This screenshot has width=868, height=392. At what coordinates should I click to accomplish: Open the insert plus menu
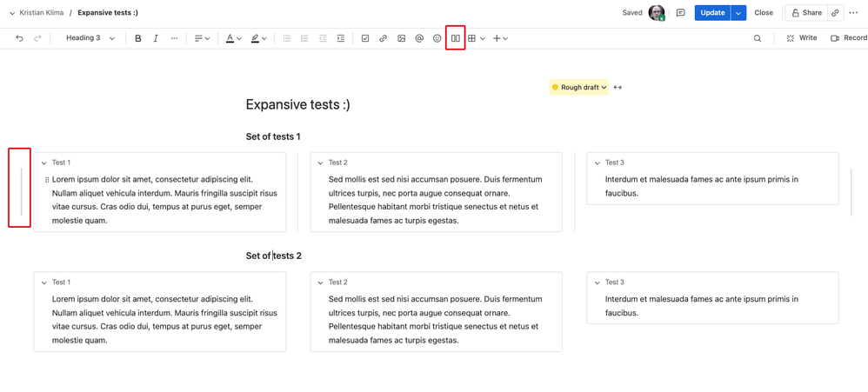point(500,38)
